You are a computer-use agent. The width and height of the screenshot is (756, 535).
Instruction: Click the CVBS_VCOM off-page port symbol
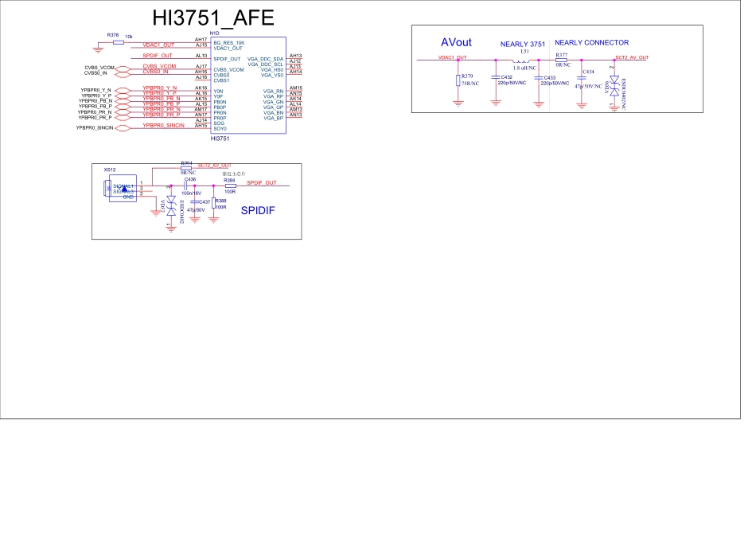tap(123, 68)
